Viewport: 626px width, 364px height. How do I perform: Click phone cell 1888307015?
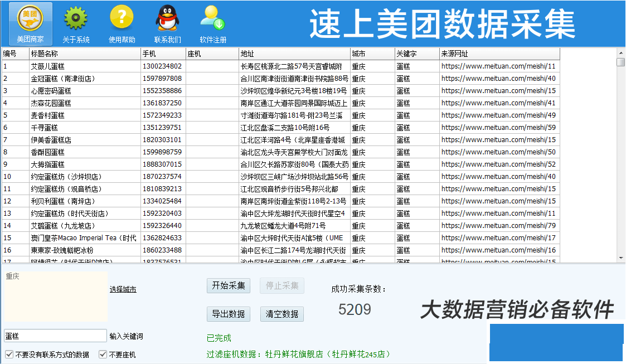click(x=162, y=164)
